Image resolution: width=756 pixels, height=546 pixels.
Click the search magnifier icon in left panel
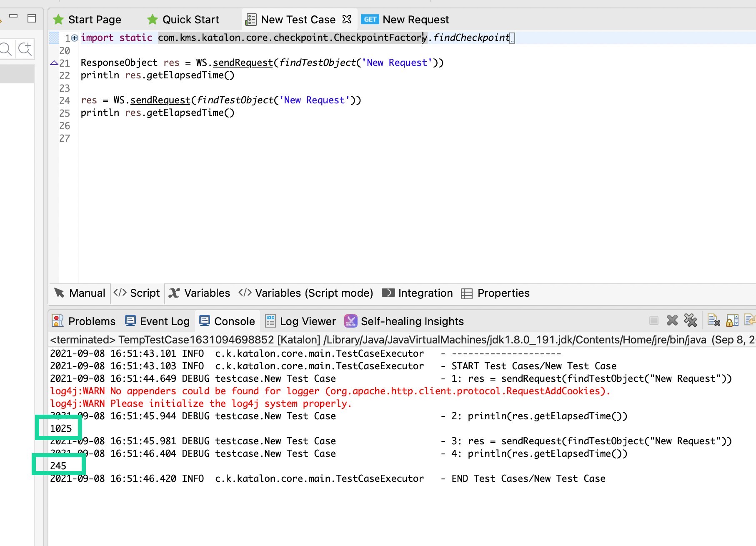click(6, 49)
